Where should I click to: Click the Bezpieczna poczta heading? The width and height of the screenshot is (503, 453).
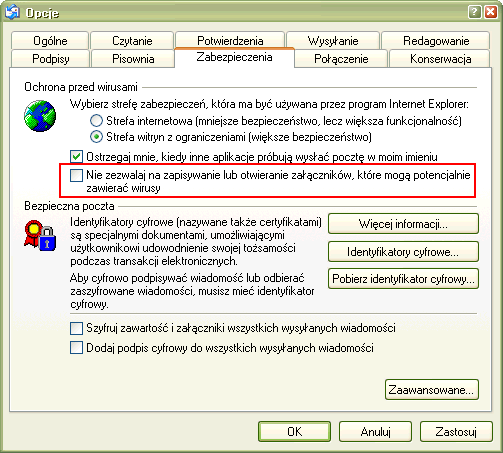tap(69, 206)
